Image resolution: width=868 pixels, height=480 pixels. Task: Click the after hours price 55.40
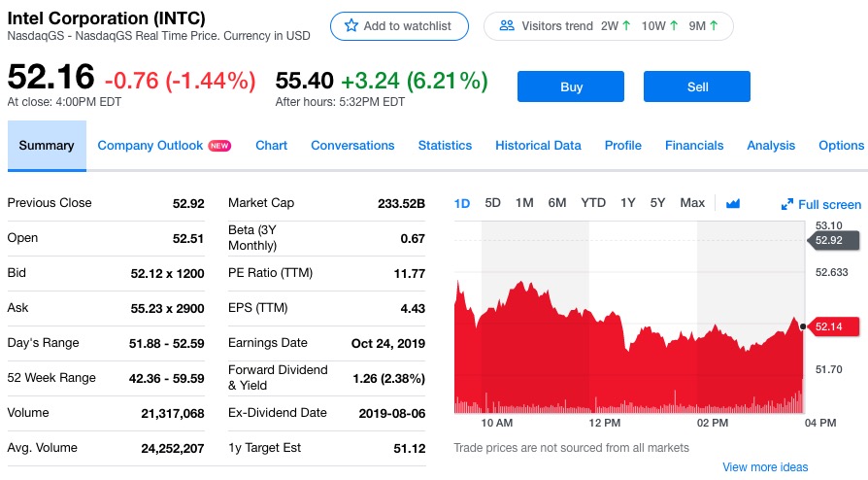pyautogui.click(x=305, y=81)
